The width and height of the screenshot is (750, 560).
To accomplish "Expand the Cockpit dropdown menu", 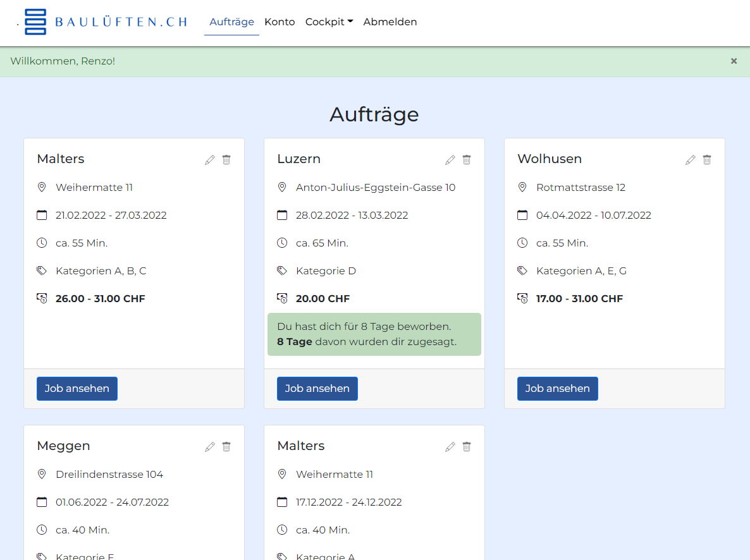I will pos(329,22).
